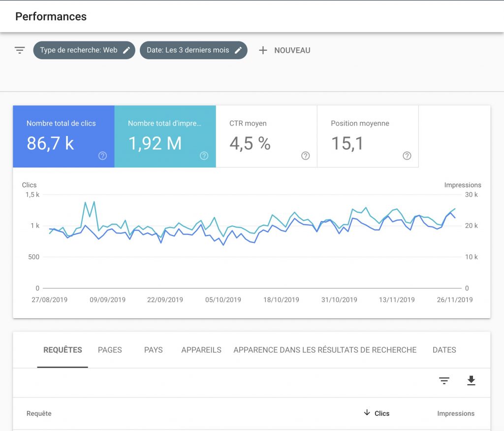
Task: Click the filter list icon beside search type chip
Action: (x=20, y=50)
